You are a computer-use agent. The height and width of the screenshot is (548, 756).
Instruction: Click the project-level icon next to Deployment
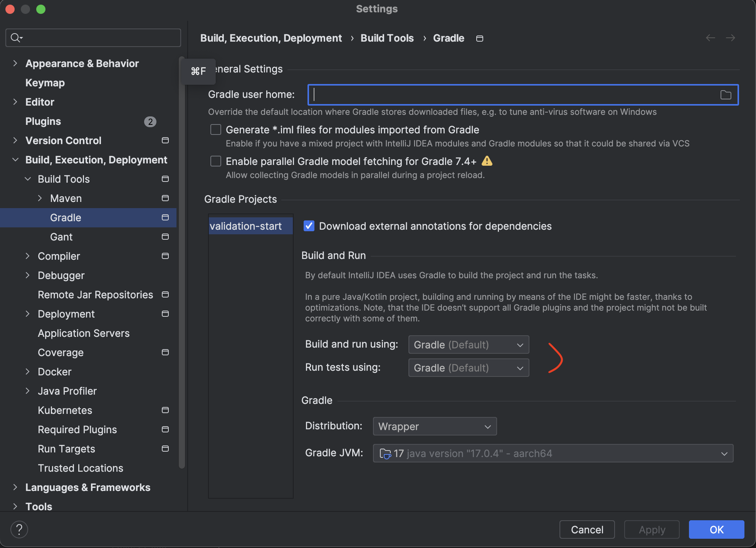(x=165, y=314)
